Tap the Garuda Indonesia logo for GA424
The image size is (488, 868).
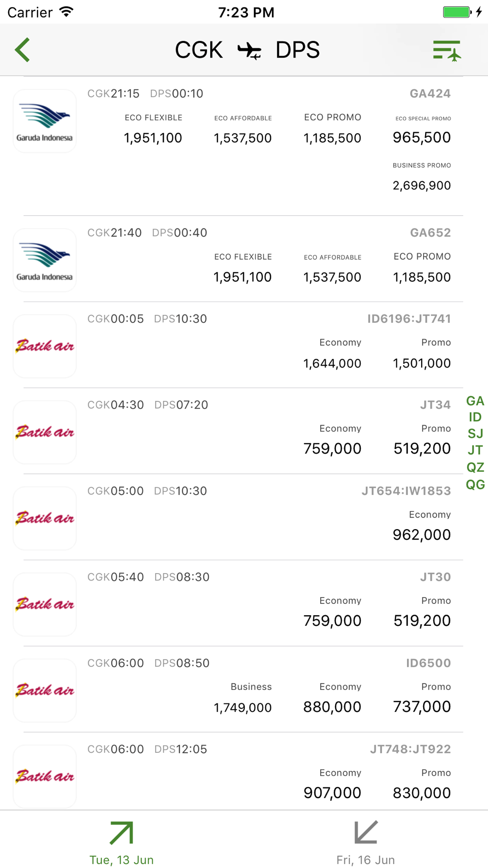point(44,121)
